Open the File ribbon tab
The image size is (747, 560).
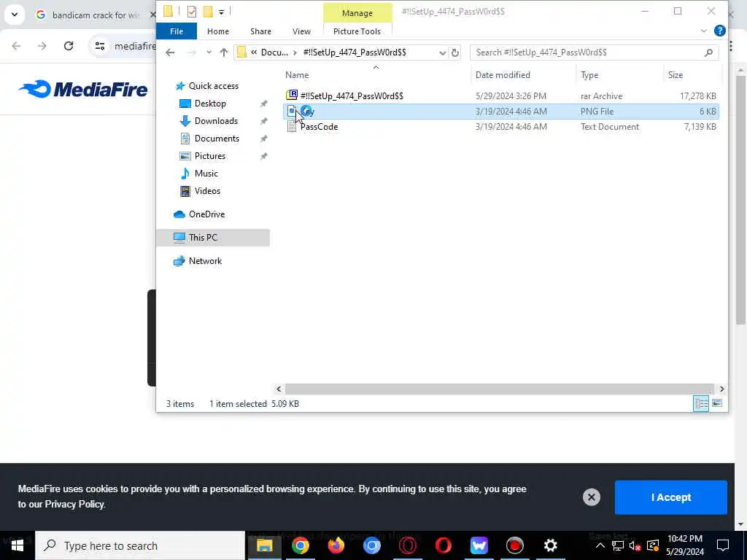(177, 31)
